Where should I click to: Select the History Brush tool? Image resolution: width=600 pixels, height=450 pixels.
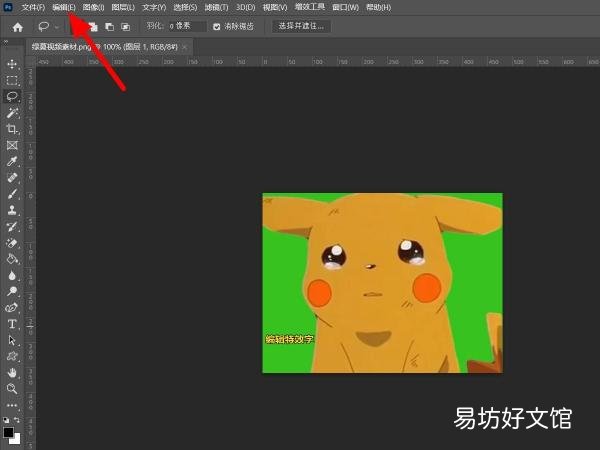[x=12, y=227]
